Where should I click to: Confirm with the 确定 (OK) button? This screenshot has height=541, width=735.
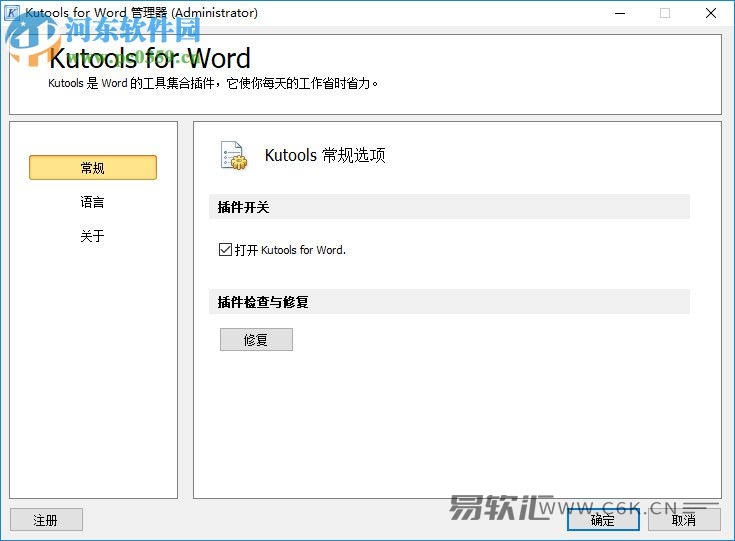(603, 520)
